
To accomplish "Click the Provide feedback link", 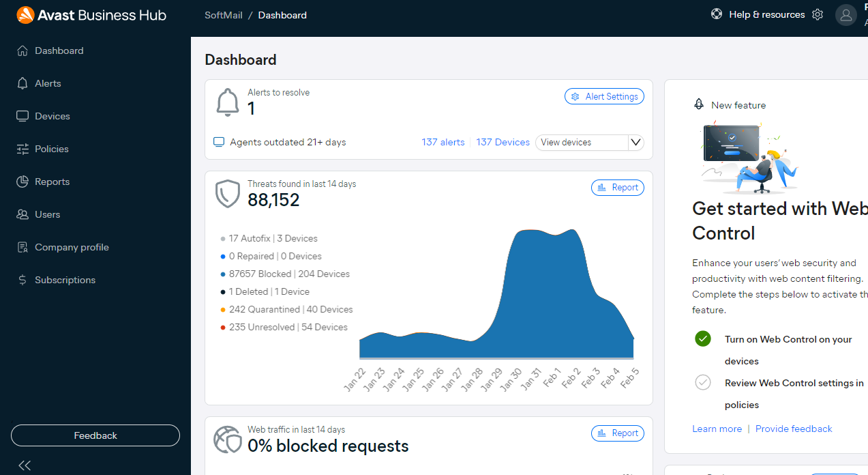I will 794,429.
